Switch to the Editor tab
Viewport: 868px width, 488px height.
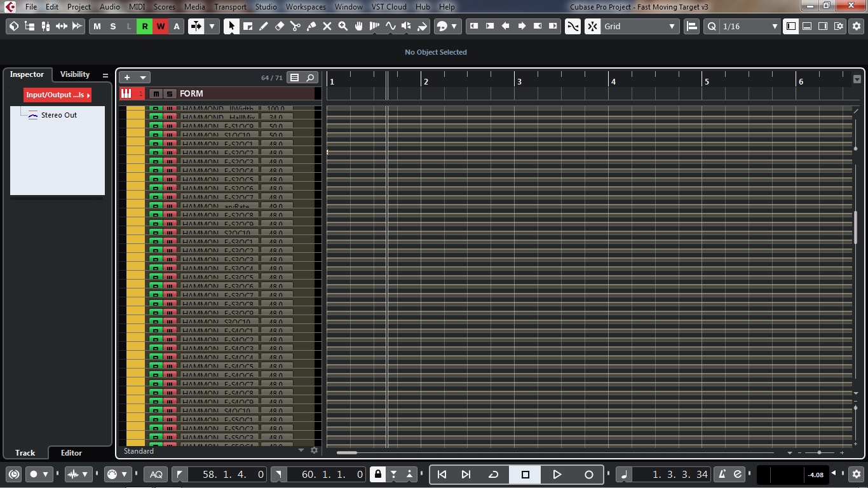(71, 452)
